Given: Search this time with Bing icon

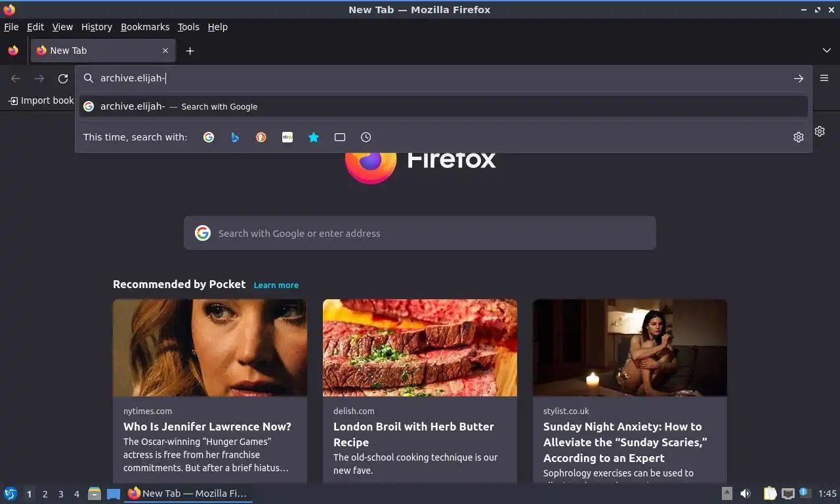Looking at the screenshot, I should pyautogui.click(x=235, y=137).
